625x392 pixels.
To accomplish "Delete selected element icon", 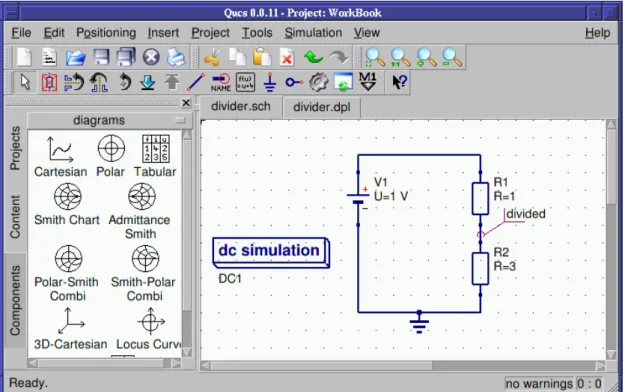I will [287, 57].
